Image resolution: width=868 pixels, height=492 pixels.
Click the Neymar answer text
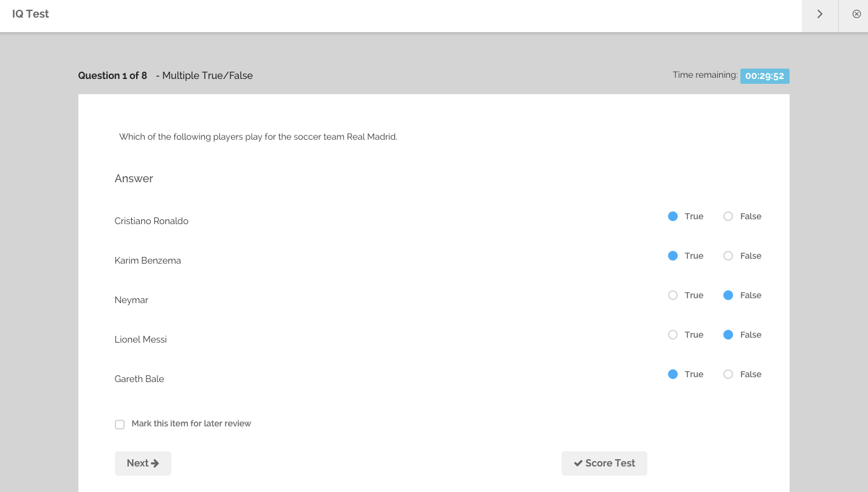(131, 300)
